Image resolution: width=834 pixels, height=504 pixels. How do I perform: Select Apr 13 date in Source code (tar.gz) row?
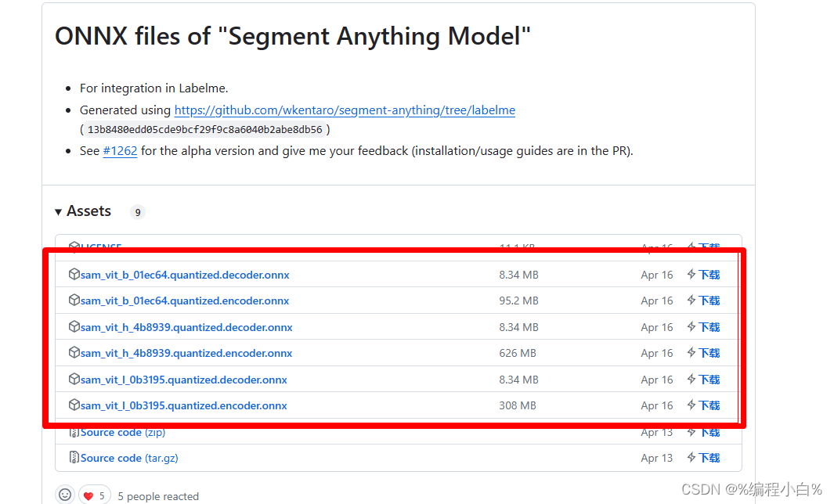[657, 459]
